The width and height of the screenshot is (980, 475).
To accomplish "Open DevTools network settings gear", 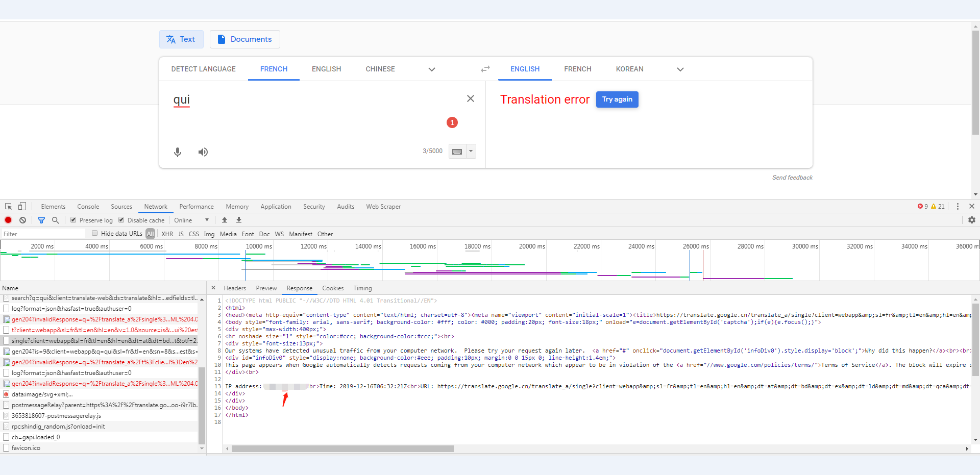I will pyautogui.click(x=972, y=220).
